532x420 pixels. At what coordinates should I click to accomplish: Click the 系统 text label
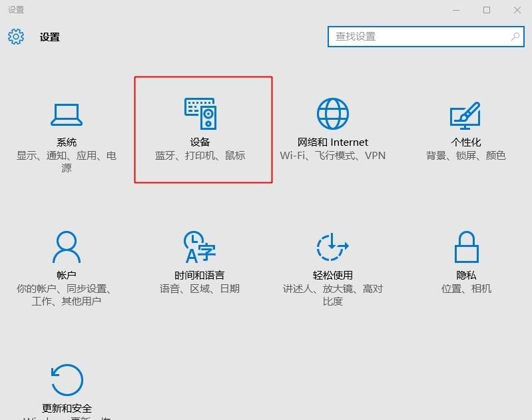click(x=67, y=142)
